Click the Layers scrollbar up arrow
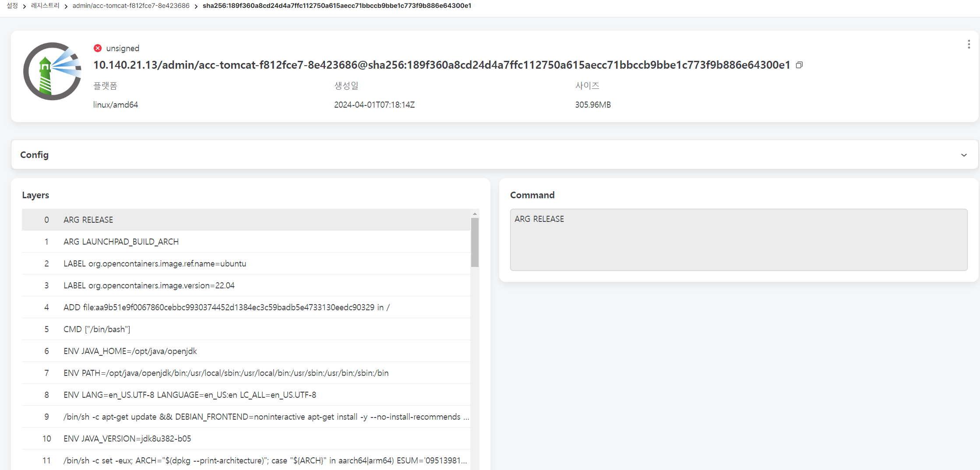 [475, 214]
